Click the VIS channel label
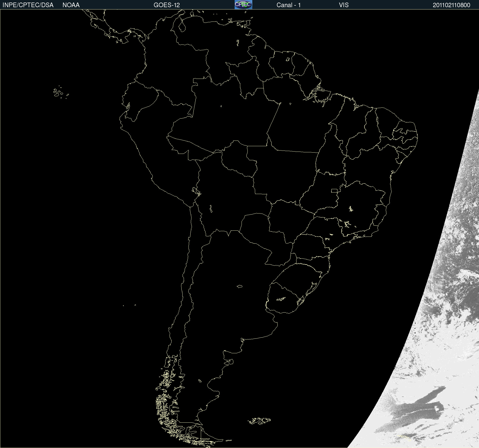The image size is (479, 448). point(344,5)
